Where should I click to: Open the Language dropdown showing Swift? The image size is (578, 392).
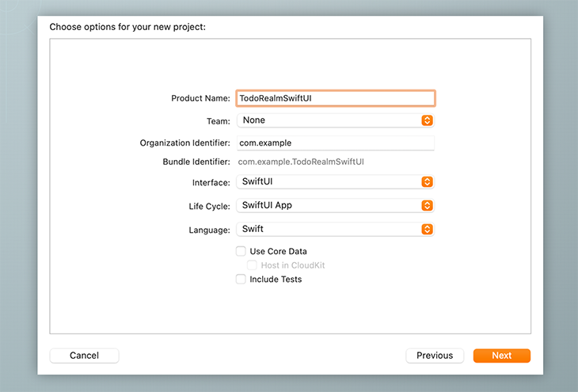[329, 230]
